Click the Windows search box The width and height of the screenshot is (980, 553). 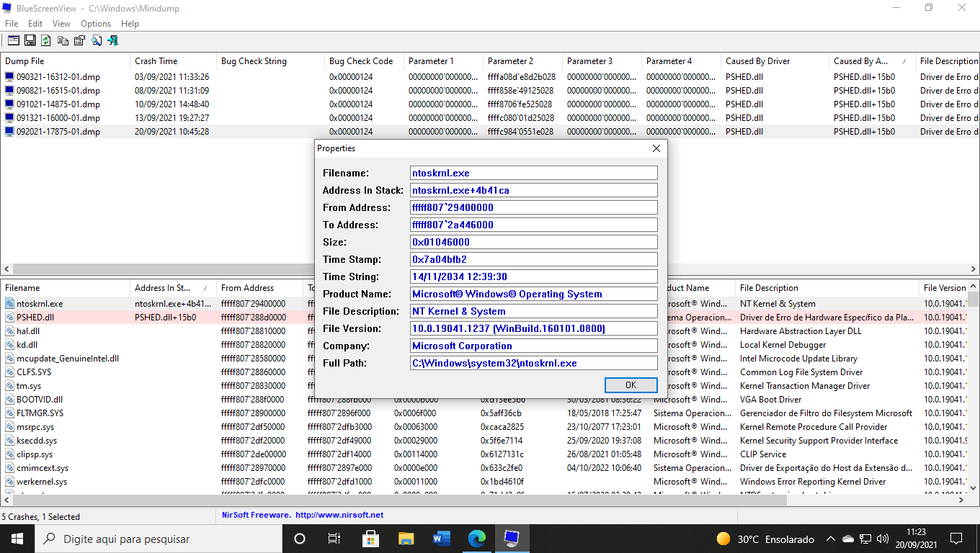click(159, 539)
